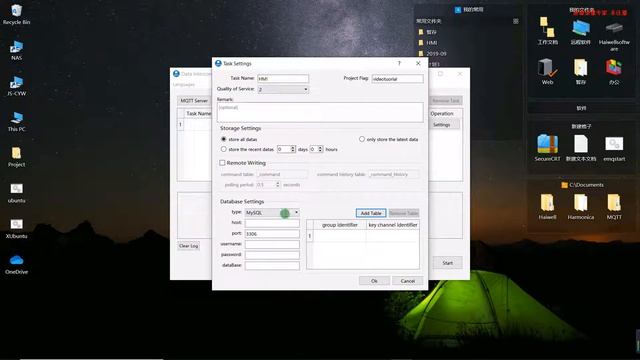Click Clear Log in the back window
The image size is (640, 360).
click(189, 246)
